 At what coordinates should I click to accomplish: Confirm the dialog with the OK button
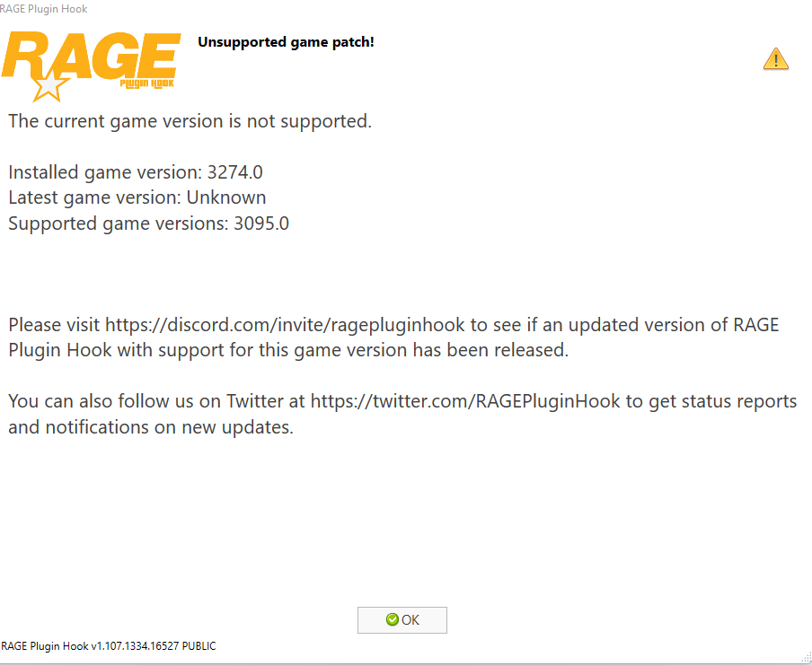pos(402,620)
